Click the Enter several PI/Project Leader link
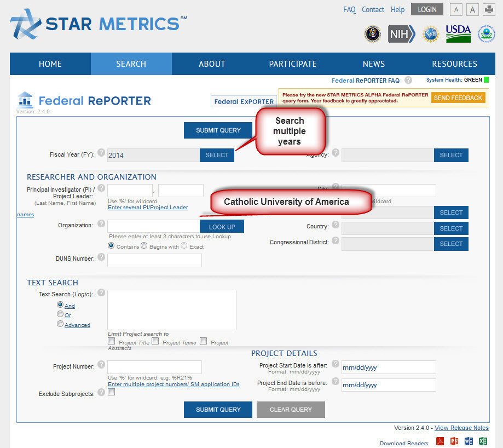Screen dimensions: 503x448 tap(148, 208)
